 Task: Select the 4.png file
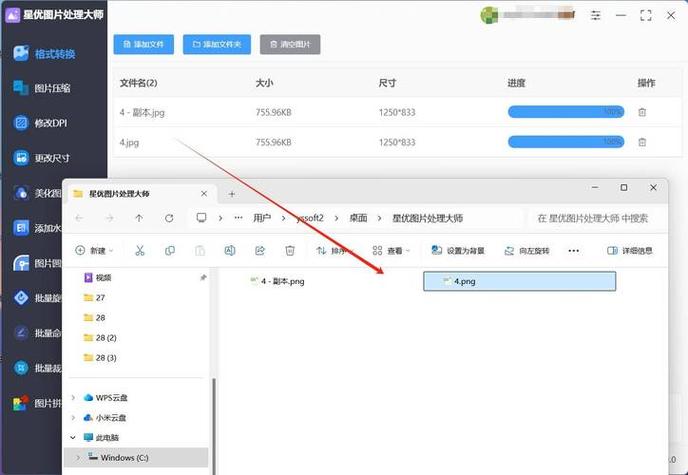pos(520,281)
